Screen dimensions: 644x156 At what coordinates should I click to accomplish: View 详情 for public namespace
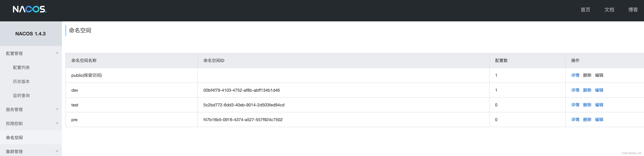pos(575,75)
